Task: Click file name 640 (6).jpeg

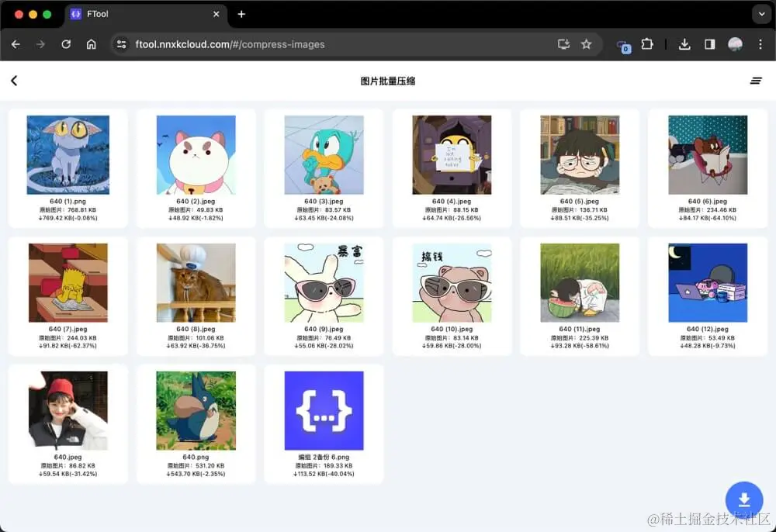Action: [708, 201]
